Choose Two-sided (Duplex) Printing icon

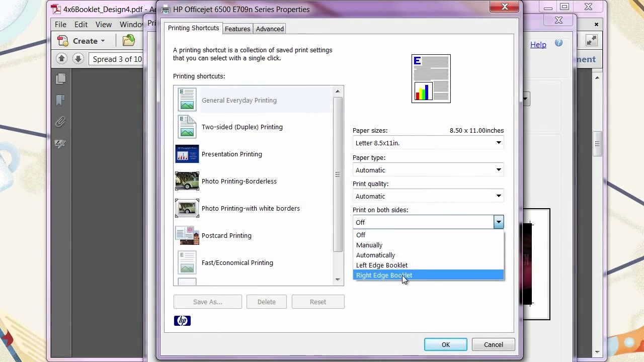pos(187,127)
